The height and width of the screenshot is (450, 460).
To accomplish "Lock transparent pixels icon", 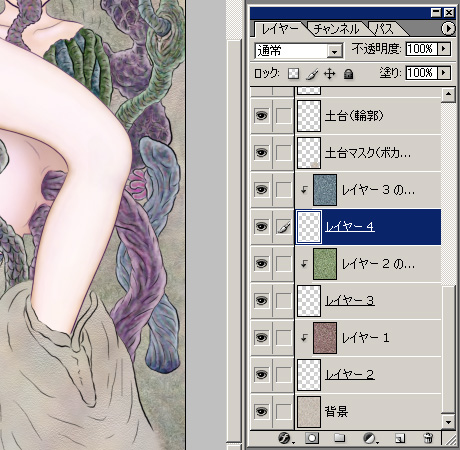I will pyautogui.click(x=293, y=74).
